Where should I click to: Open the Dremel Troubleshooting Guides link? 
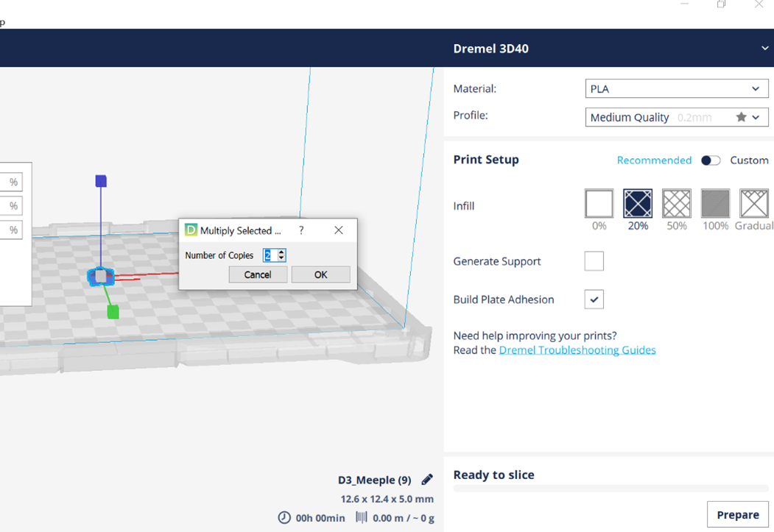coord(577,350)
